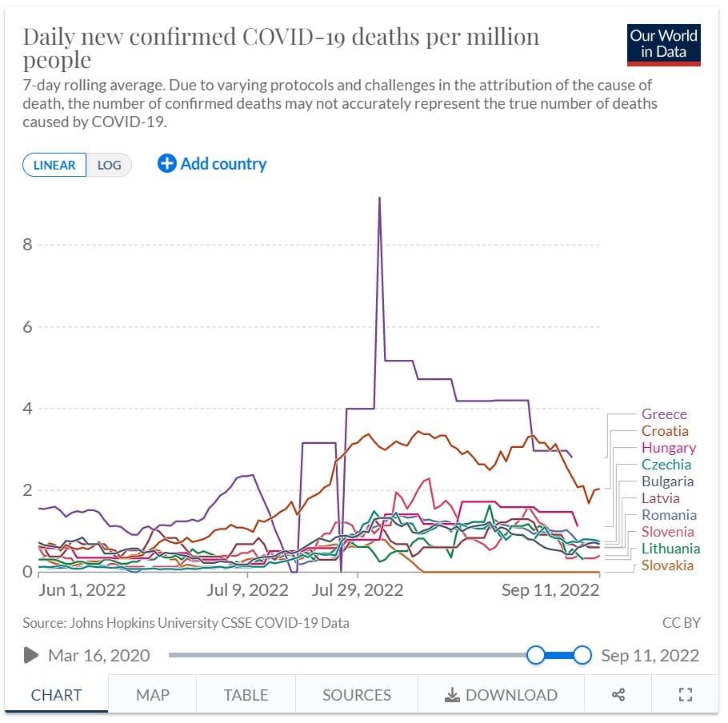Click the Greece legend label
Viewport: 728px width, 723px height.
pos(664,414)
